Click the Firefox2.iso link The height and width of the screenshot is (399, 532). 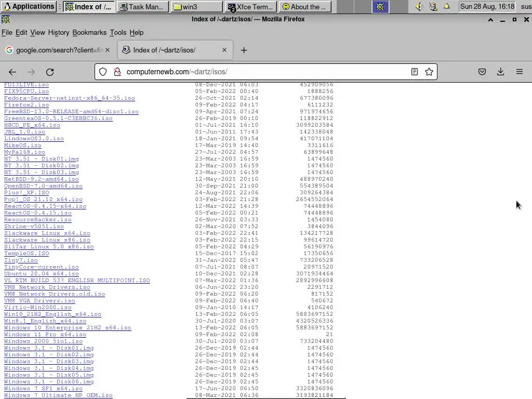26,105
